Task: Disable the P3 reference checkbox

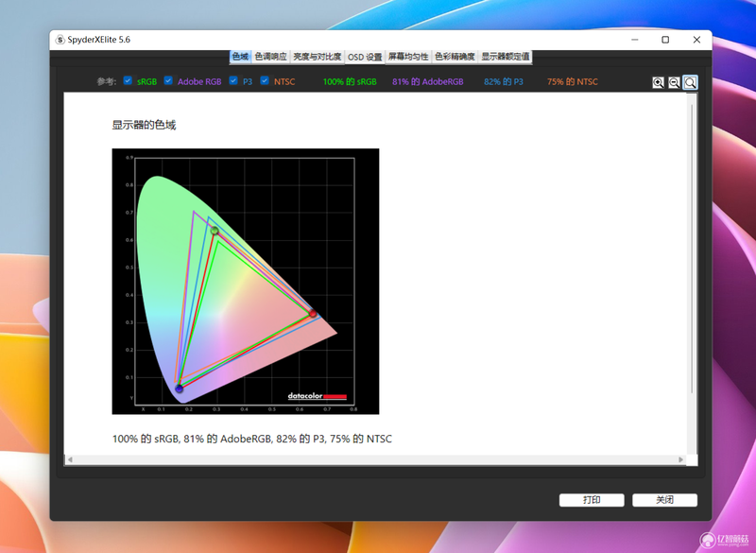Action: click(x=233, y=80)
